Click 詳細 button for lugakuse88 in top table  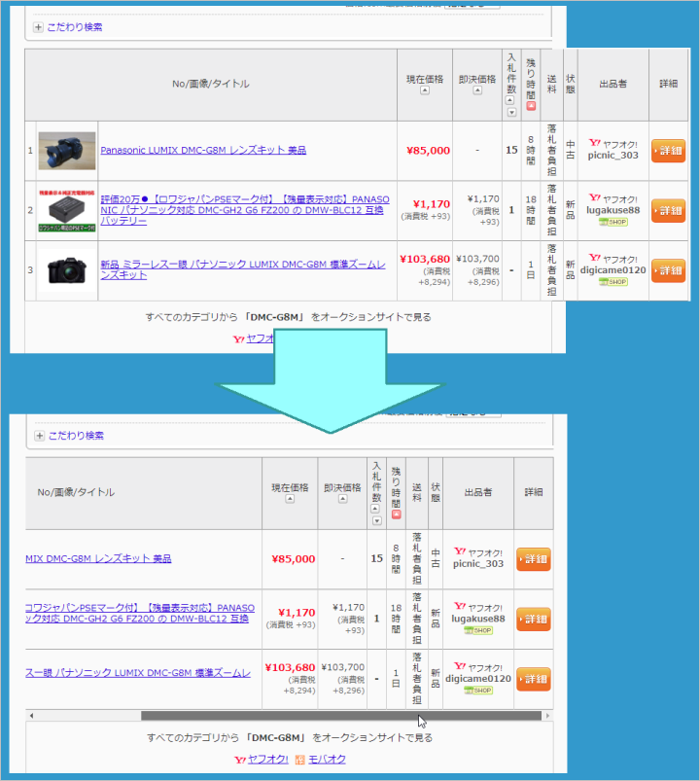pyautogui.click(x=669, y=211)
